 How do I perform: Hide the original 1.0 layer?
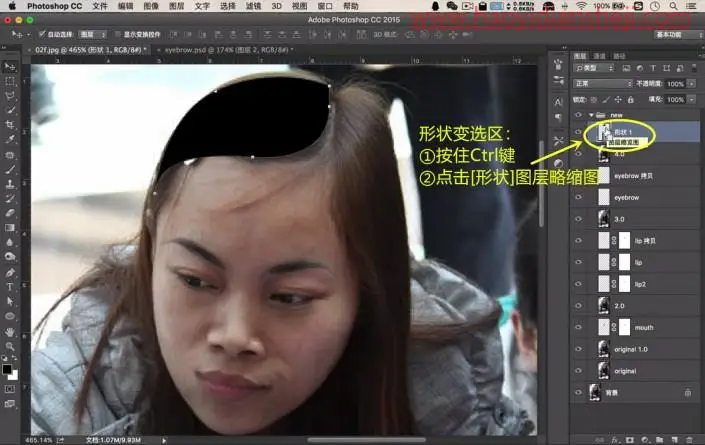(578, 349)
